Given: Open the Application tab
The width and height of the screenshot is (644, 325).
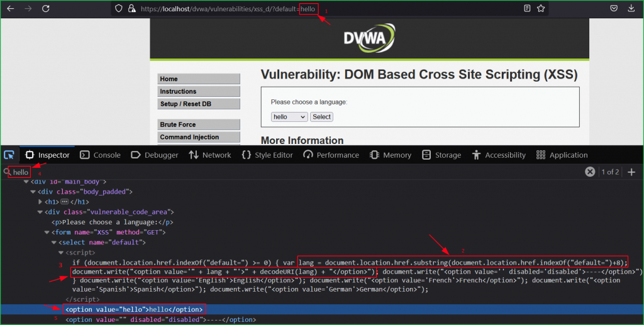Looking at the screenshot, I should coord(562,155).
